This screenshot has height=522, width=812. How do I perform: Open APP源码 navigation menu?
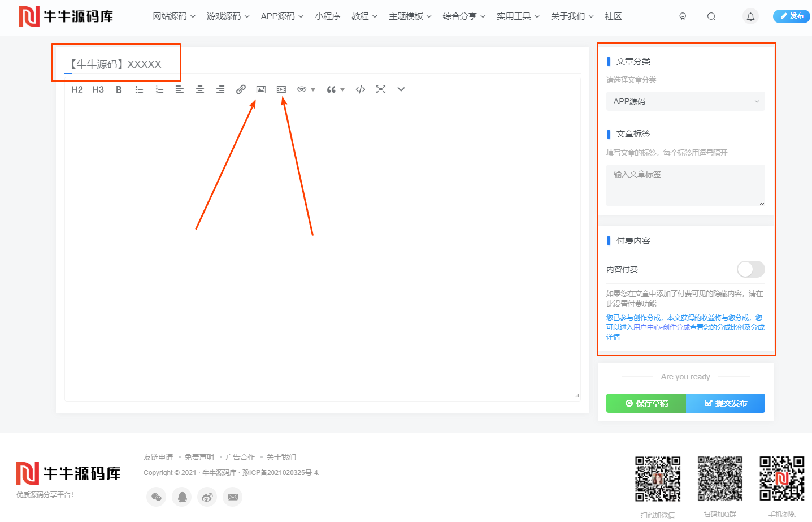click(282, 16)
